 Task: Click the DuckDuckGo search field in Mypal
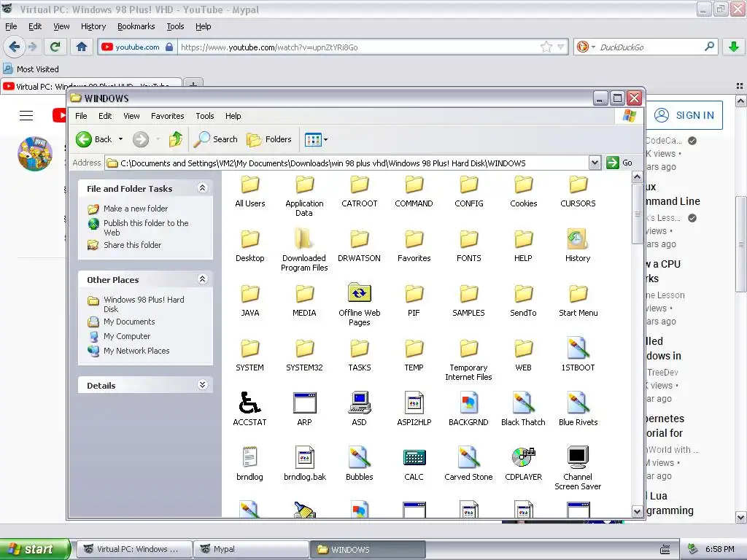(650, 47)
